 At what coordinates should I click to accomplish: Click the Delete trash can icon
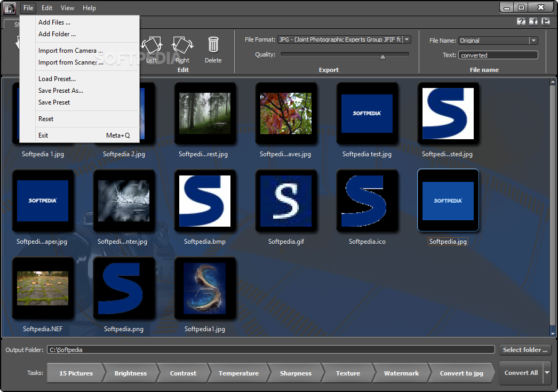point(213,45)
